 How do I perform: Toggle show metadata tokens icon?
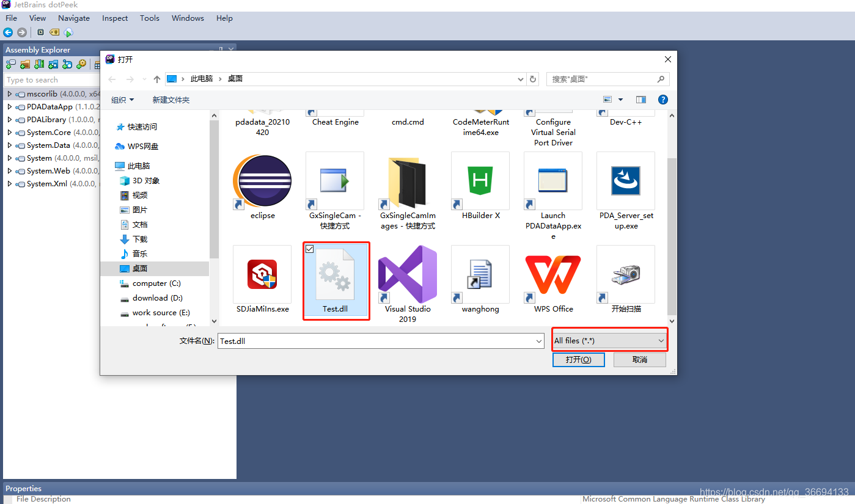click(x=54, y=32)
